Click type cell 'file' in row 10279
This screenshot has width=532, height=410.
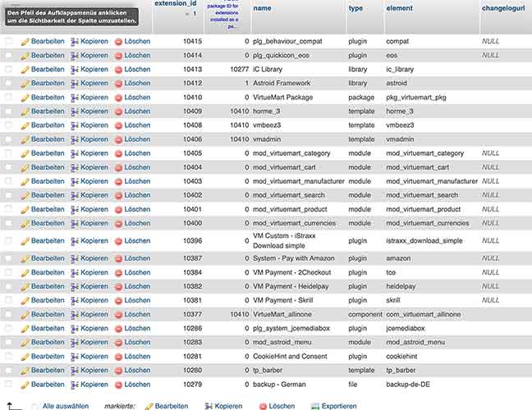click(x=353, y=385)
